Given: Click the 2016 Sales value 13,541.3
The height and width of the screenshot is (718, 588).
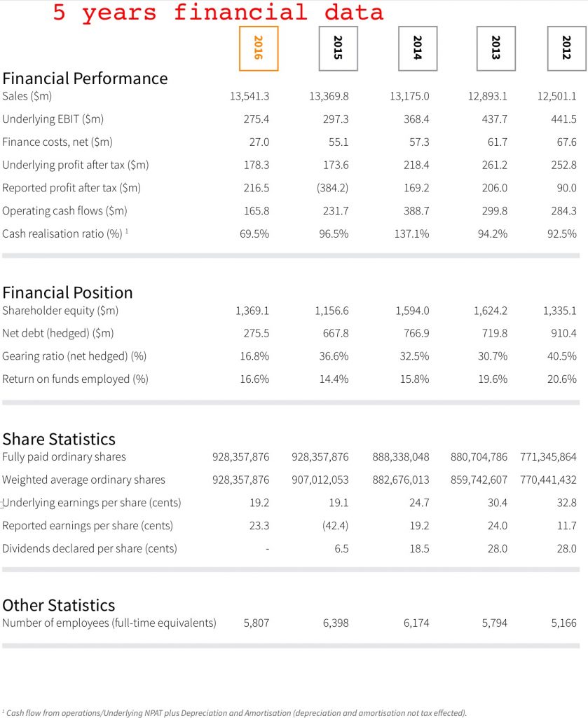Looking at the screenshot, I should point(249,96).
